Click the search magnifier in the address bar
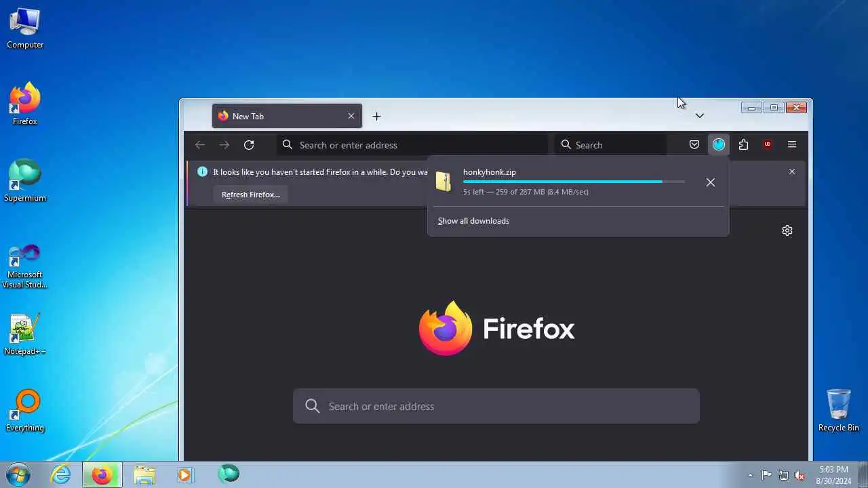This screenshot has width=868, height=488. (x=288, y=144)
